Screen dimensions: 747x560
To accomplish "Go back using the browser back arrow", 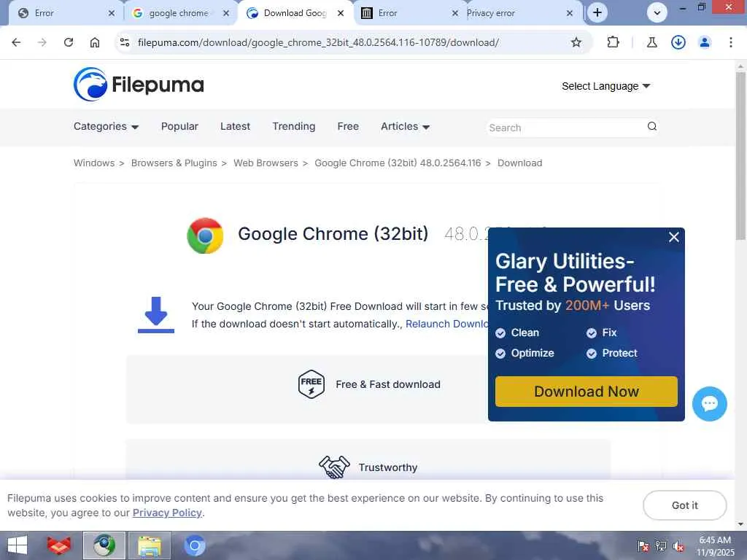I will coord(16,42).
